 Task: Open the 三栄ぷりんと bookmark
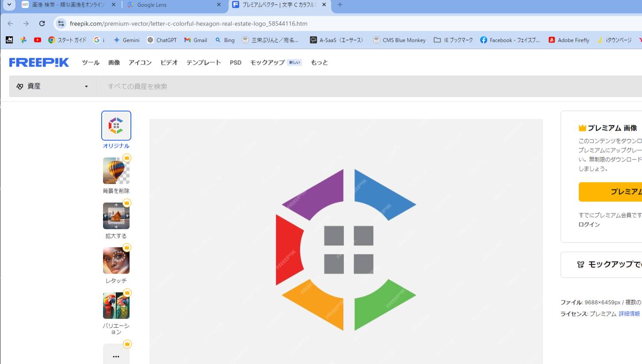(x=270, y=40)
